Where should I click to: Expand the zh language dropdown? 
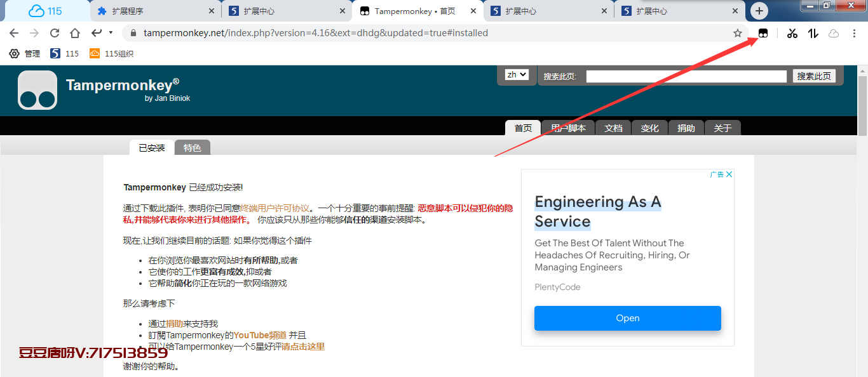[516, 74]
